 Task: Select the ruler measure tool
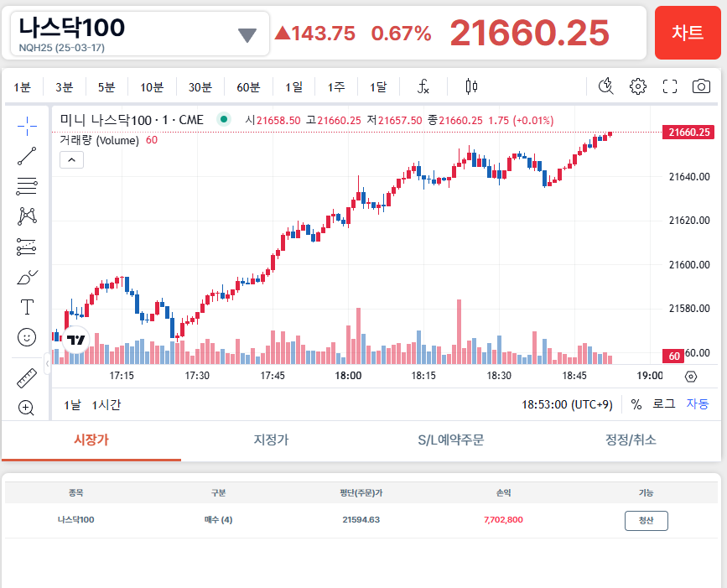[27, 378]
